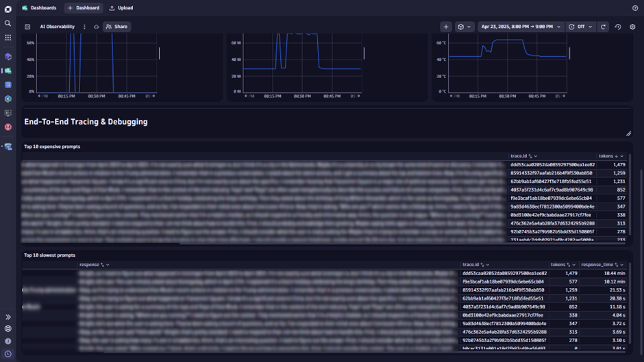Click the red problems alert sidebar icon
The image size is (644, 362).
tap(8, 127)
